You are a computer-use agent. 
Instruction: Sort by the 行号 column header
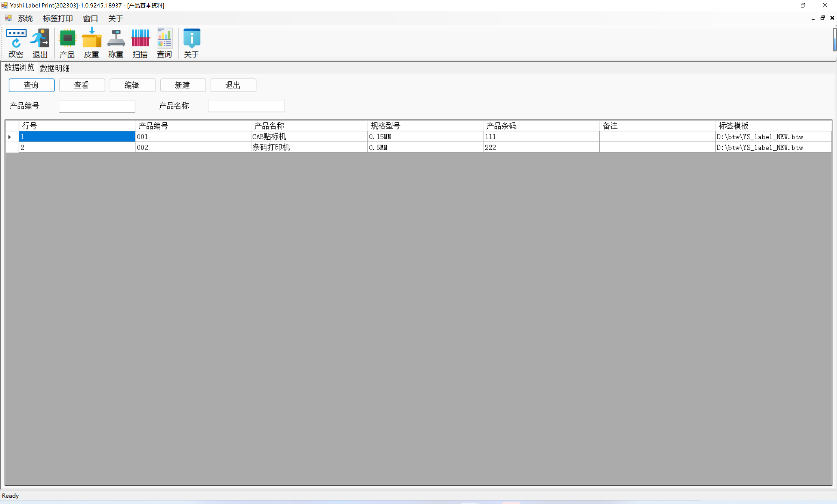(x=77, y=126)
